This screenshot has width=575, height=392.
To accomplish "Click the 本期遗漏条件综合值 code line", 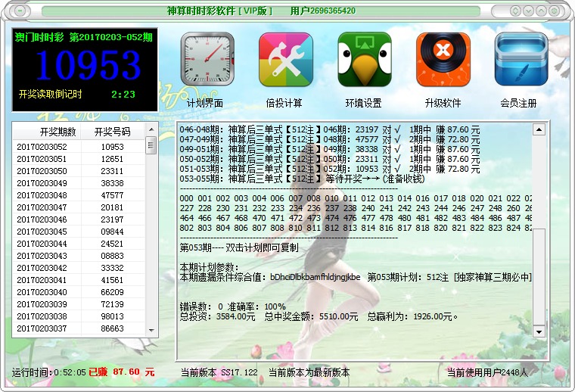I will tap(356, 277).
